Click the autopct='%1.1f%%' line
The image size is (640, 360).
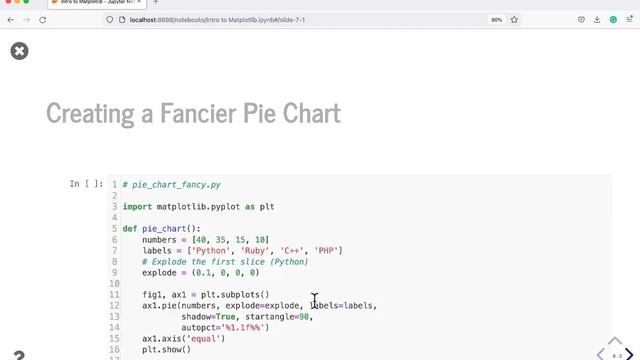click(225, 328)
